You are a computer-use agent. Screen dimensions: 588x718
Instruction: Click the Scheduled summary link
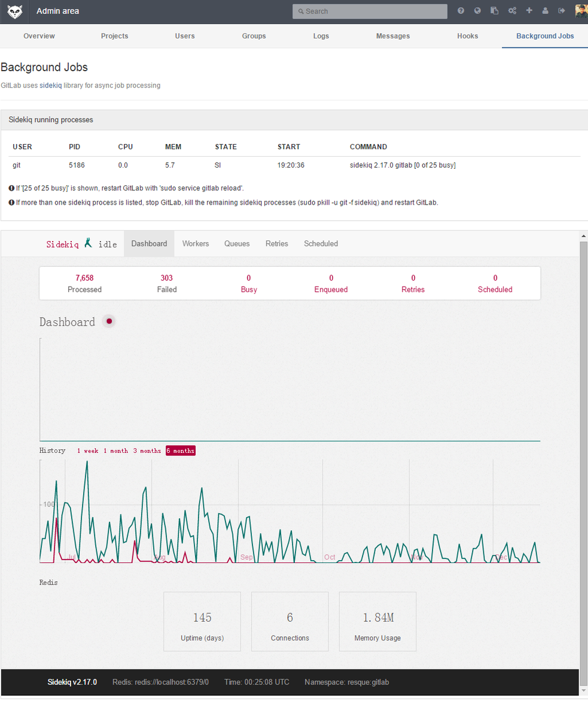[495, 284]
